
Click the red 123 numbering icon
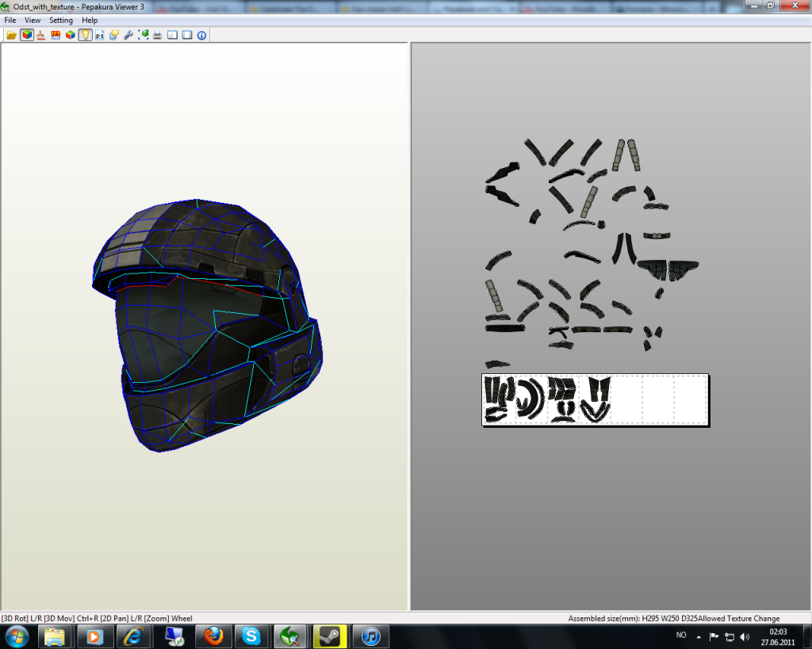(56, 35)
